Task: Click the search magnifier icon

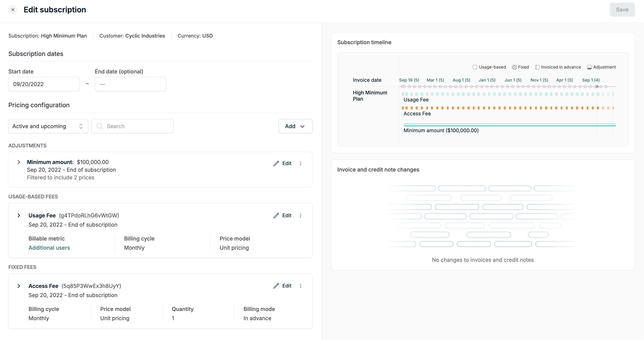Action: point(100,126)
